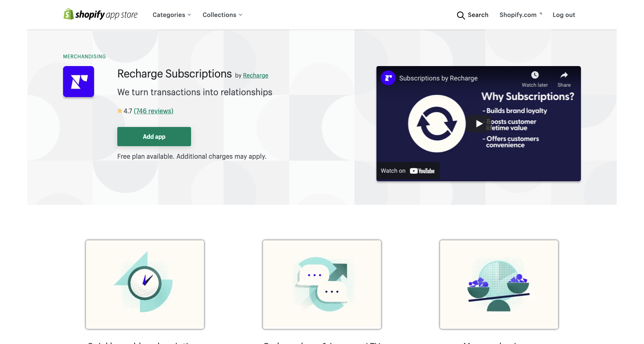Click the Share arrow icon on video

point(564,75)
